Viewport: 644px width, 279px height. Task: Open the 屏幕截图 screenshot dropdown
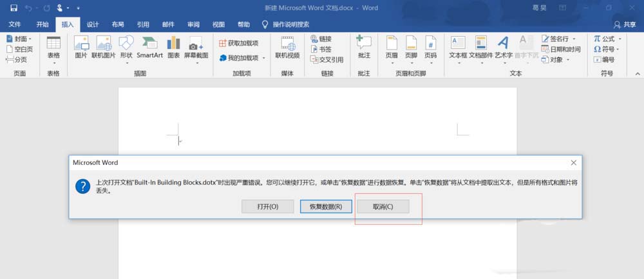[x=196, y=50]
